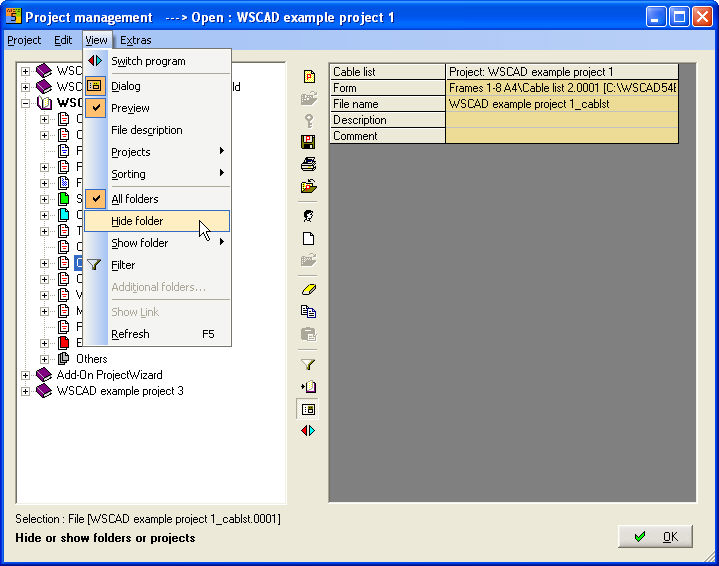Open the Extras menu

[x=136, y=40]
